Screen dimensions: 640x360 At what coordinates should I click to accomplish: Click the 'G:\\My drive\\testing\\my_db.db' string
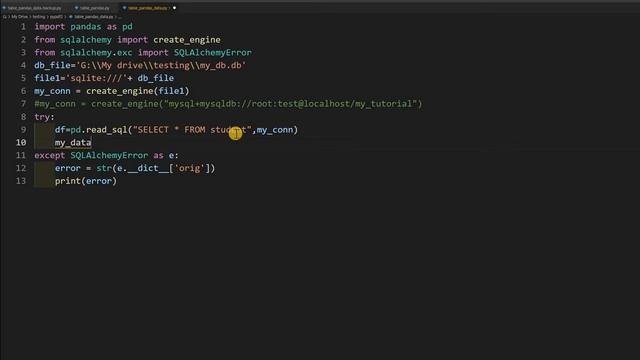[x=161, y=65]
